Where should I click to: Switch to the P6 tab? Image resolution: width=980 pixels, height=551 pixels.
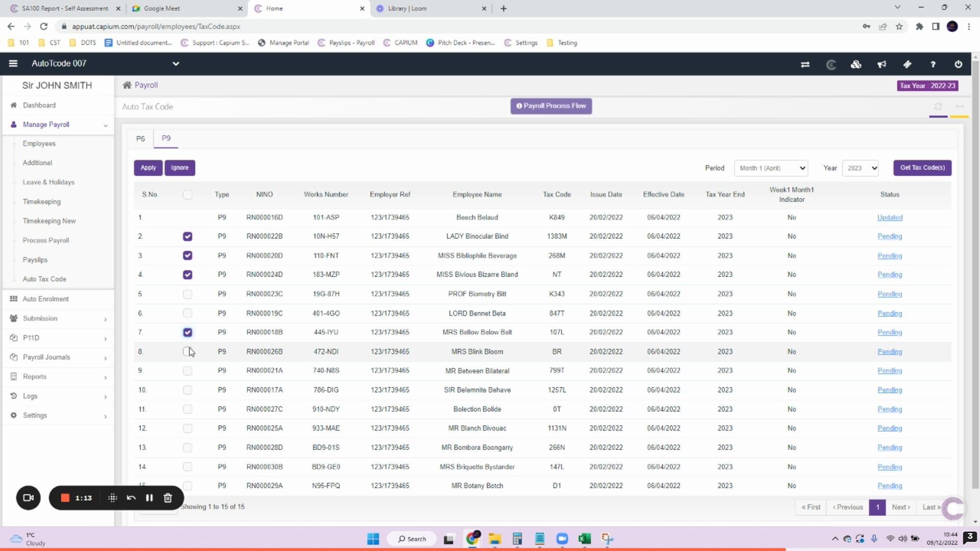click(140, 139)
